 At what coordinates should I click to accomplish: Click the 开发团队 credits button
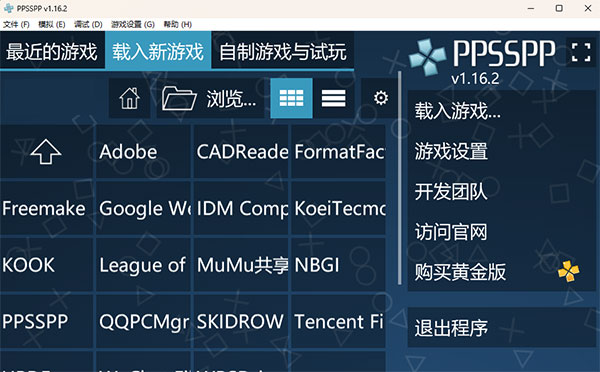pos(502,191)
